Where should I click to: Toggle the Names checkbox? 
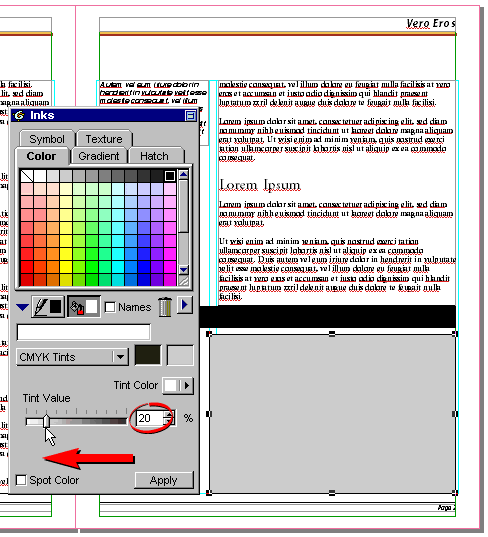(110, 307)
